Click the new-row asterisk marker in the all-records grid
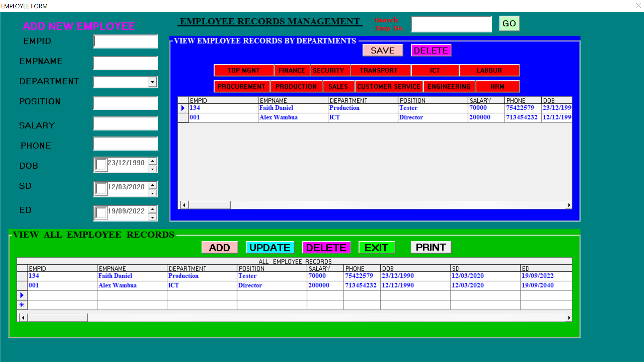The height and width of the screenshot is (362, 644). (x=22, y=305)
